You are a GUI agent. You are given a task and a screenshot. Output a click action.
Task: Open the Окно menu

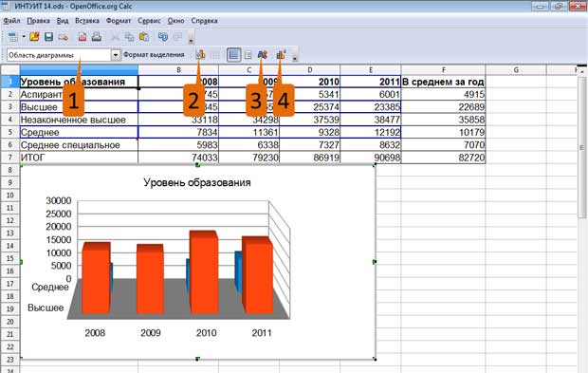coord(175,21)
